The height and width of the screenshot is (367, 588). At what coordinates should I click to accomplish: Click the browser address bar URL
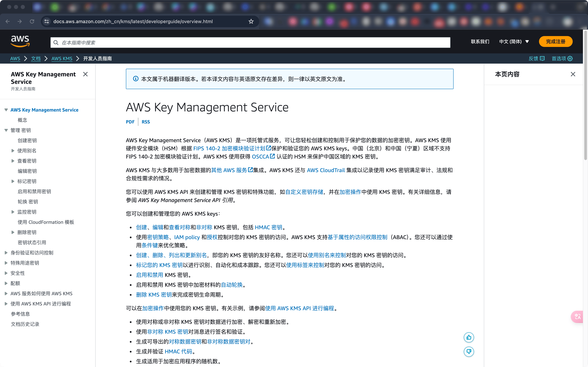point(133,22)
